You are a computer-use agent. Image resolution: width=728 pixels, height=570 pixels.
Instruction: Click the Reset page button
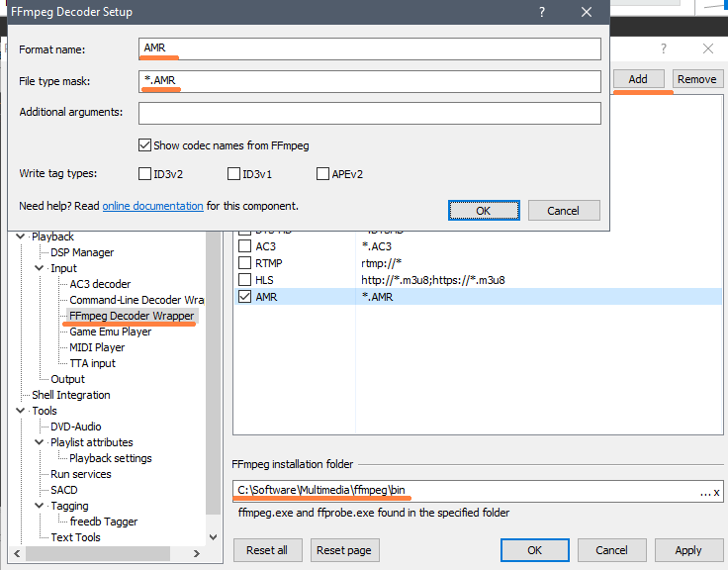click(344, 550)
